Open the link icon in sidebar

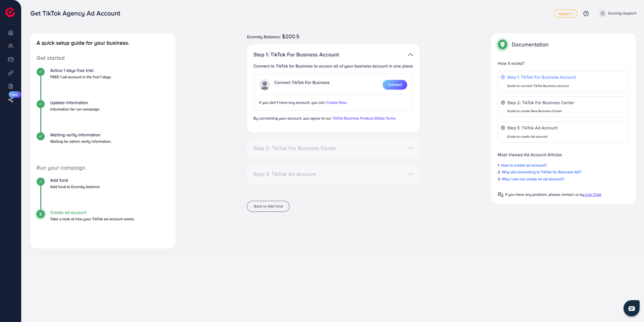pos(11,73)
